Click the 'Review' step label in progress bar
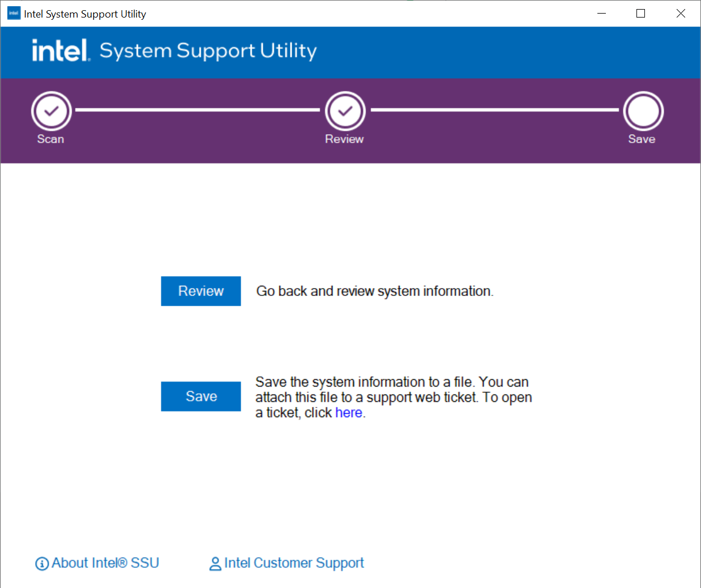 pyautogui.click(x=344, y=139)
